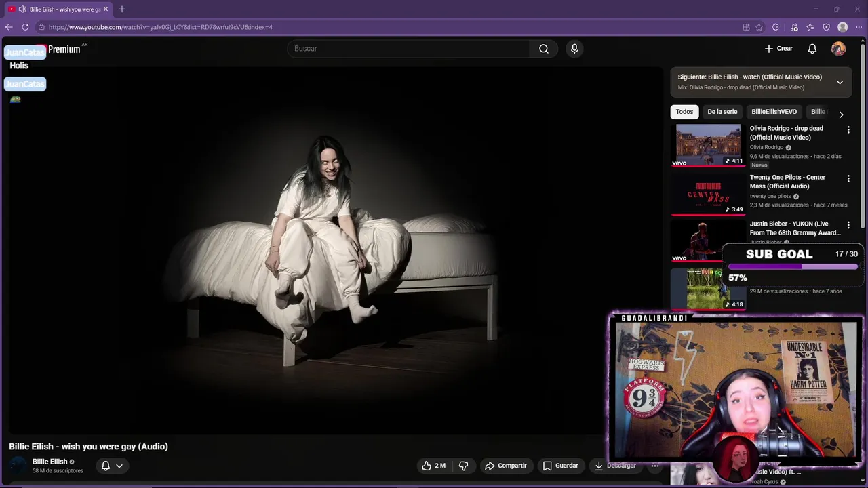Screen dimensions: 868x488
Task: Open YouTube notifications bell
Action: 812,49
